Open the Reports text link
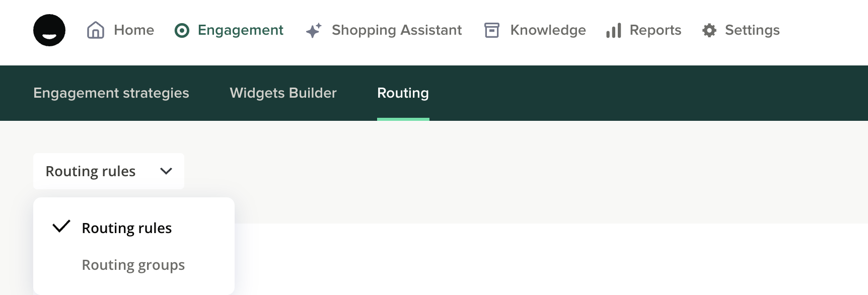Viewport: 868px width, 295px height. (655, 30)
